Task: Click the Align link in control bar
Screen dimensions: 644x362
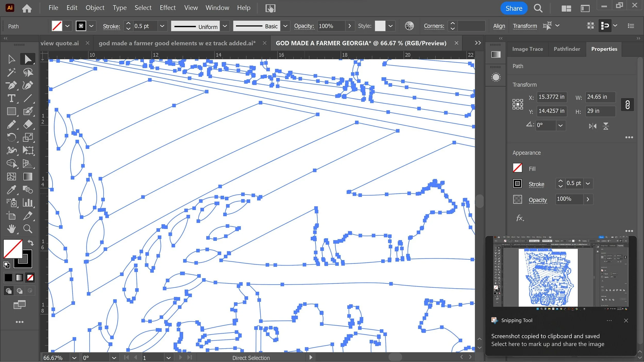Action: click(499, 26)
